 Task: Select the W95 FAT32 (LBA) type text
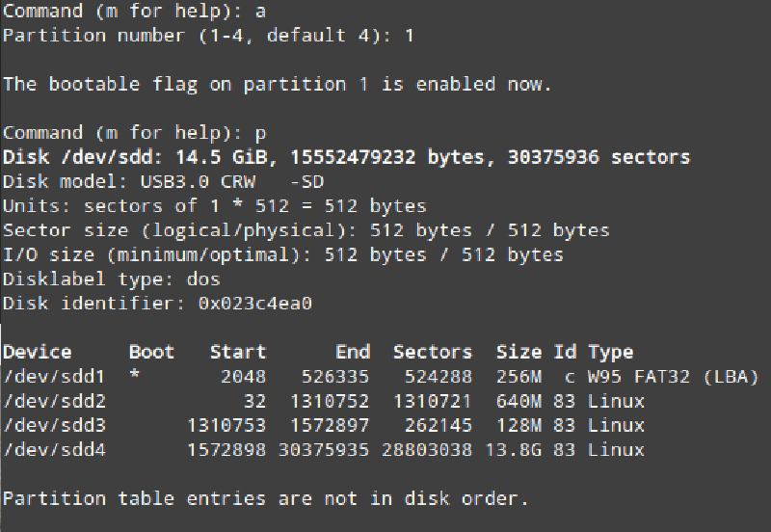(674, 377)
